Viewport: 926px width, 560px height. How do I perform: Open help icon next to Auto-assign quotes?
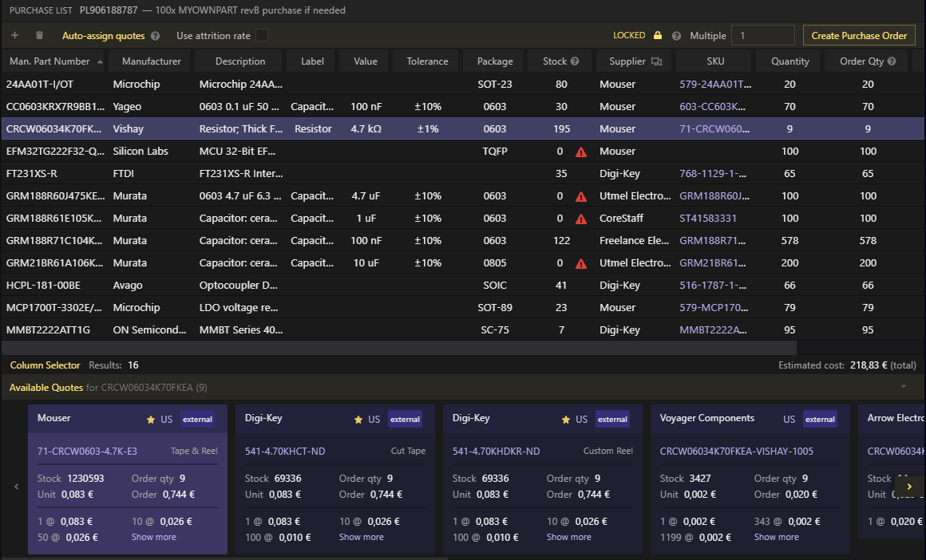(x=156, y=36)
